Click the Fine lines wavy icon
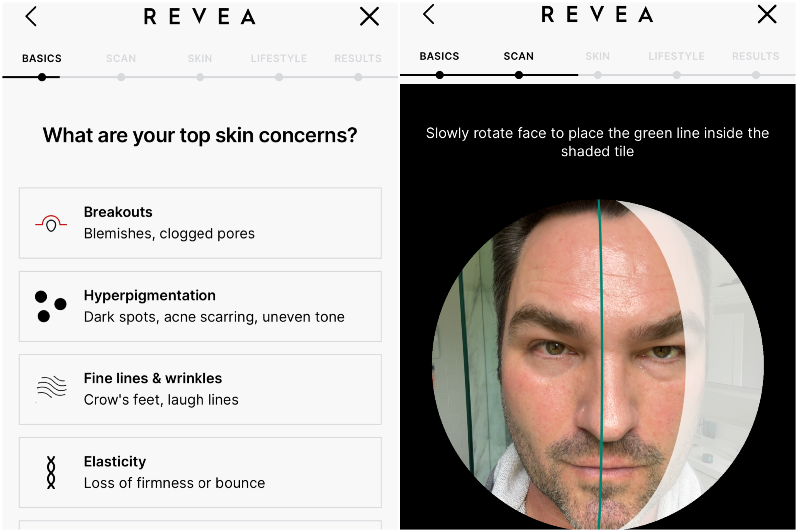This screenshot has height=532, width=798. [x=51, y=387]
